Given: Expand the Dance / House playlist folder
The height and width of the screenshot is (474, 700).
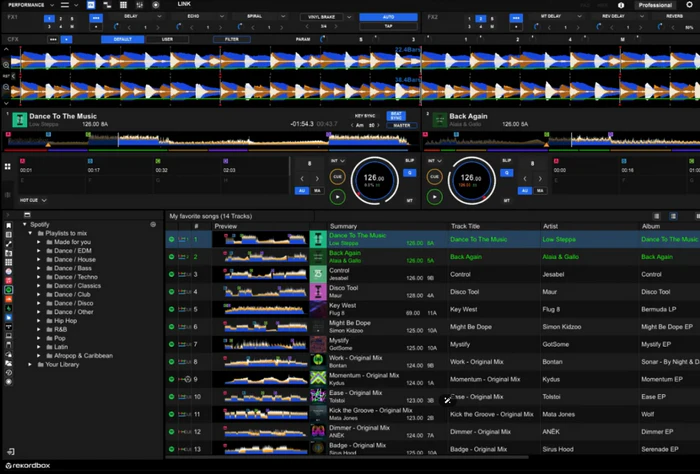Looking at the screenshot, I should point(38,259).
